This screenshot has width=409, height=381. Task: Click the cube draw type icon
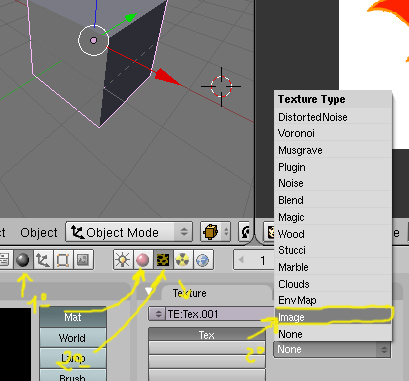(x=211, y=231)
